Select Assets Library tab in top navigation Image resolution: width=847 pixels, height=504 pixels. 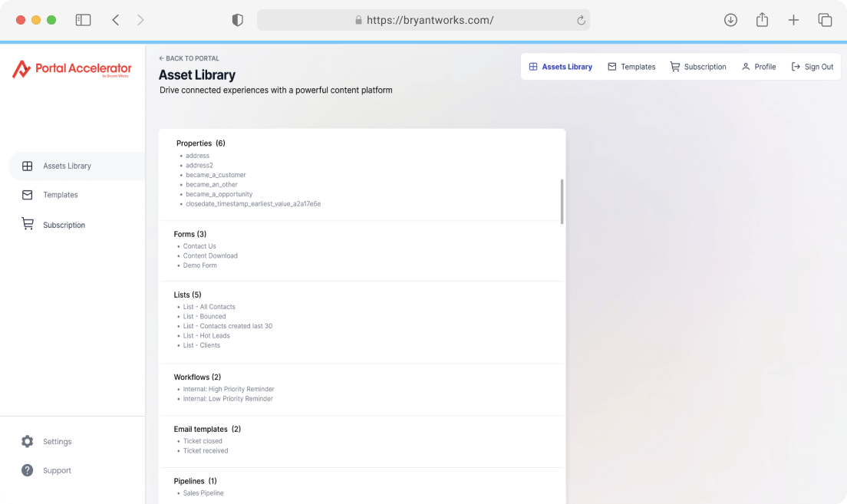561,67
